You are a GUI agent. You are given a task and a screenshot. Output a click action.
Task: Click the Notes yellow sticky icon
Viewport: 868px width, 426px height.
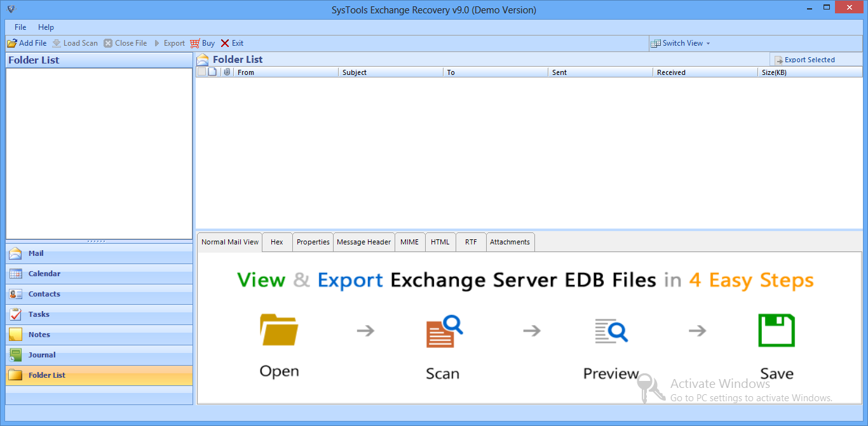pos(16,335)
